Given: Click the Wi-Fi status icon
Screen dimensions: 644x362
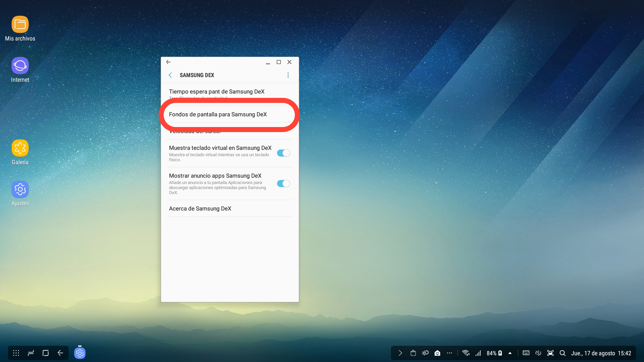Looking at the screenshot, I should click(x=466, y=353).
